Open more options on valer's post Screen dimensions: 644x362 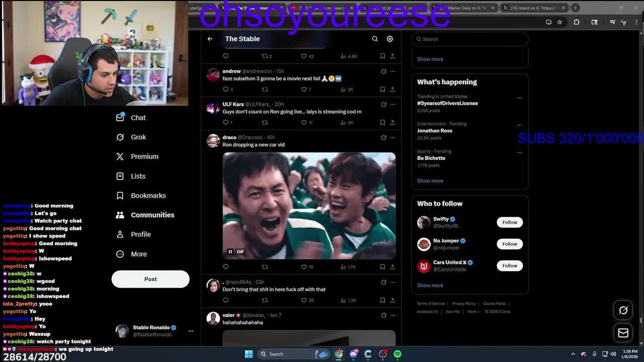point(392,315)
